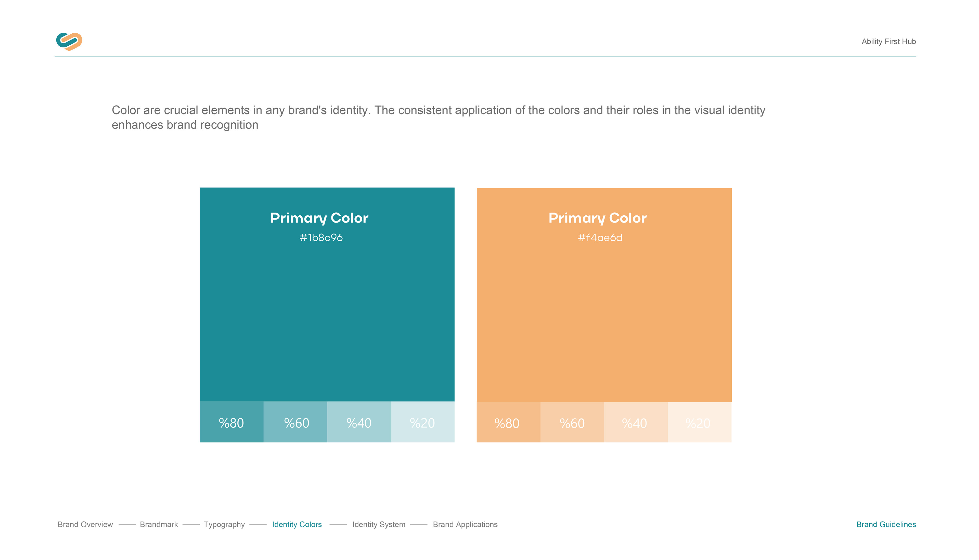Choose the teal %40 tint swatch

pyautogui.click(x=359, y=422)
